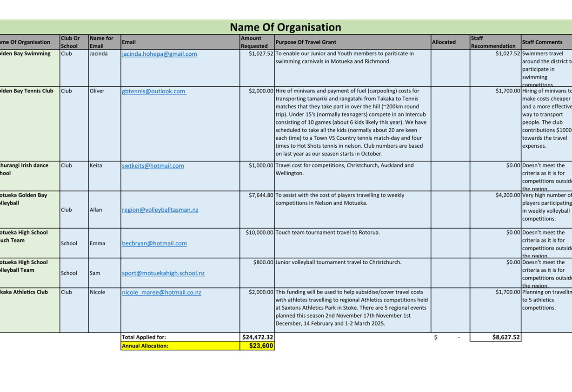
Task: Click the $7,644.80 amount requested cell
Action: 257,209
